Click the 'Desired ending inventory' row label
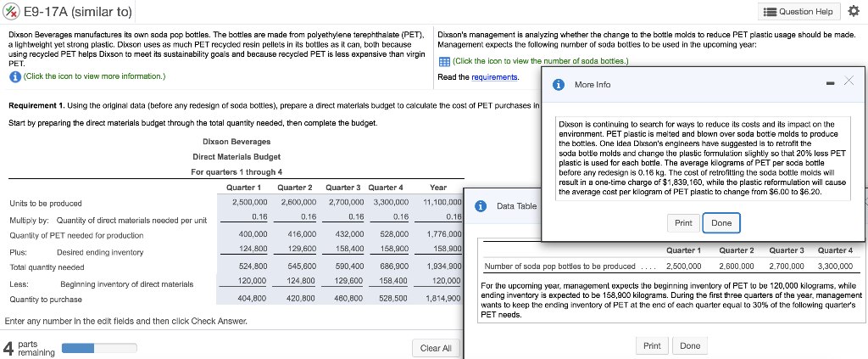Image resolution: width=868 pixels, height=359 pixels. (100, 253)
